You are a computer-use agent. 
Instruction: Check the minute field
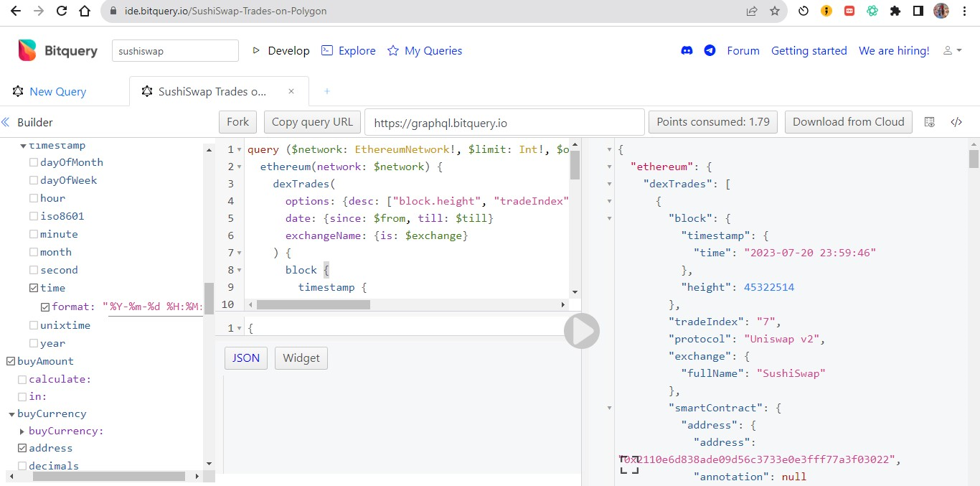point(34,235)
